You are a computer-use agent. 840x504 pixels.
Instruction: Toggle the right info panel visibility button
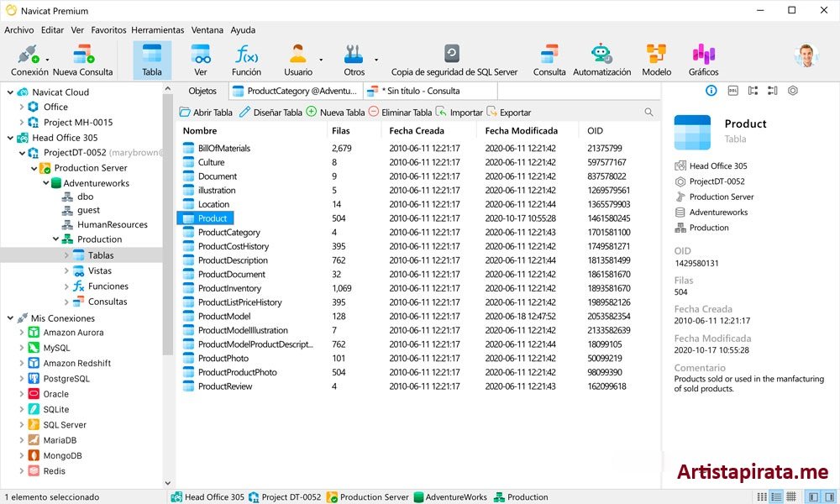(x=827, y=497)
